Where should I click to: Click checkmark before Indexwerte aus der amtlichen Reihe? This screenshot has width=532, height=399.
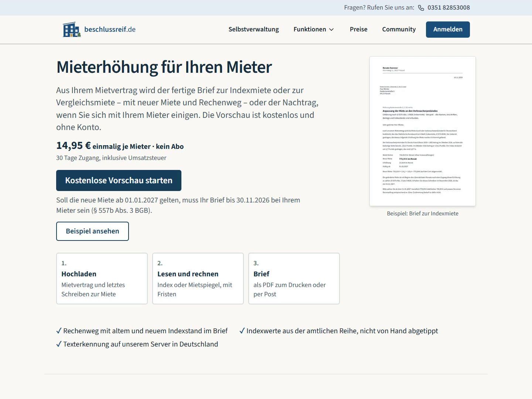[x=242, y=331]
